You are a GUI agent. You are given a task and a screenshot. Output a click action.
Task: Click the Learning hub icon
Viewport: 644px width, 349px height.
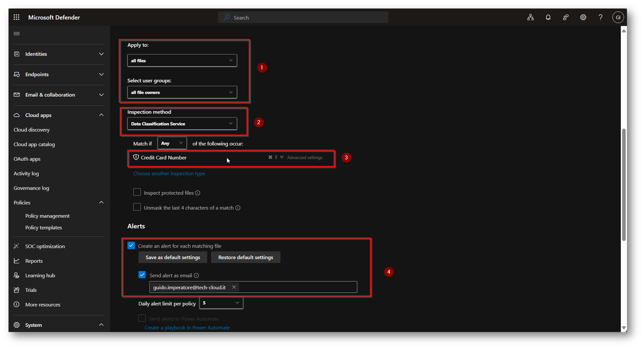point(17,275)
